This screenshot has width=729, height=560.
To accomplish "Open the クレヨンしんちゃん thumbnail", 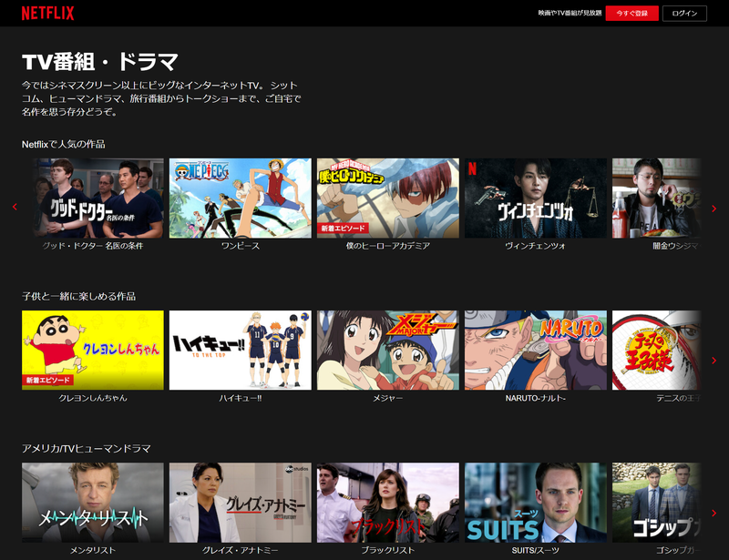I will pyautogui.click(x=93, y=350).
